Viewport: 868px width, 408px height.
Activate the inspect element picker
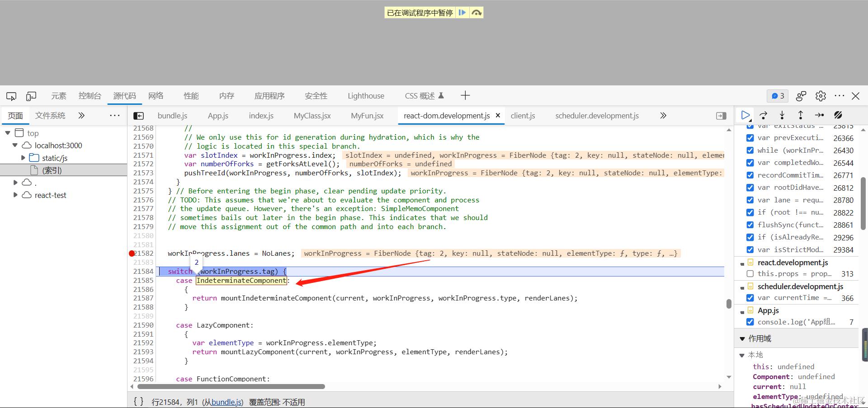click(11, 96)
